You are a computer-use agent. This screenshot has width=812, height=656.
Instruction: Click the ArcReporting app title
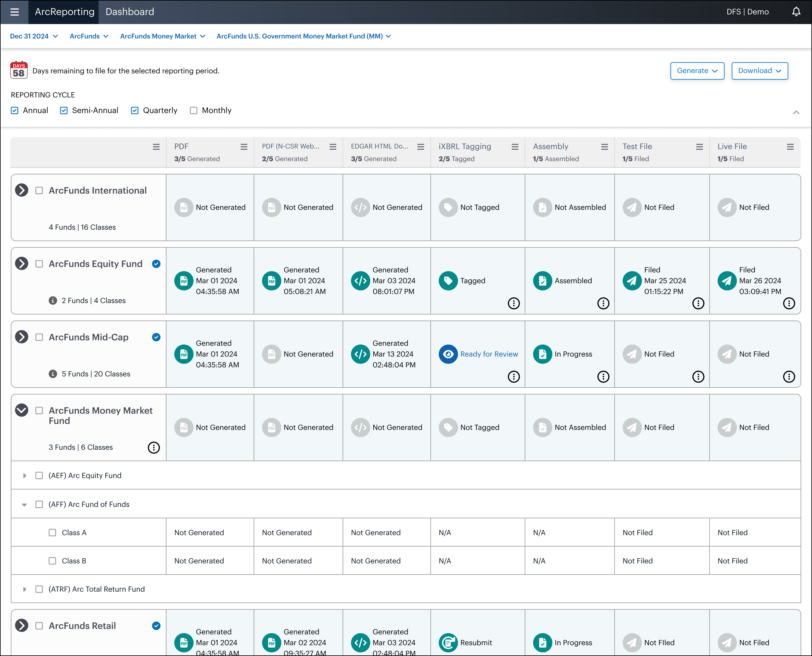click(x=65, y=12)
